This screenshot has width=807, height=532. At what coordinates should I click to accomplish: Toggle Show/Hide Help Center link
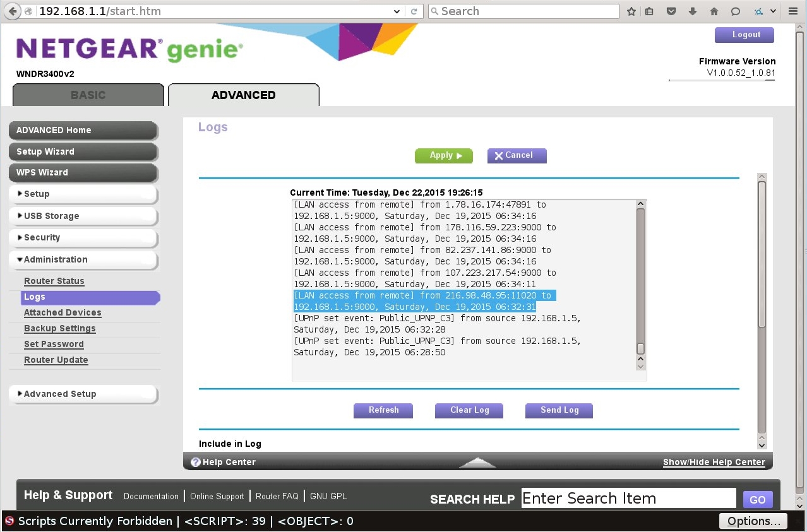tap(714, 463)
